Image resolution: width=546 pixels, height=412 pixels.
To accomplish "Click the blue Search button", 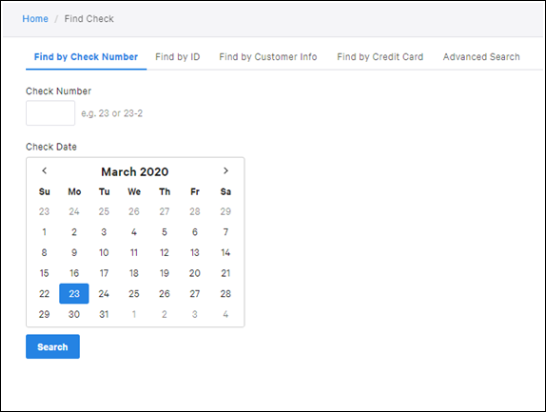I will 53,347.
